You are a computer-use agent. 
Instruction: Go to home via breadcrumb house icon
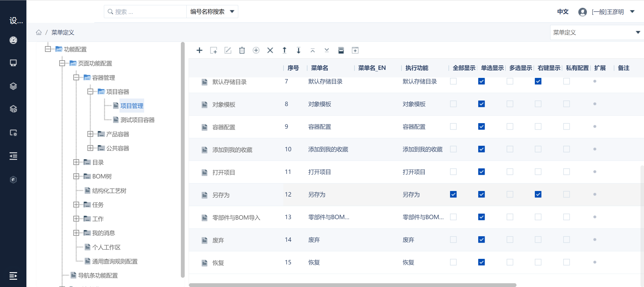[39, 32]
